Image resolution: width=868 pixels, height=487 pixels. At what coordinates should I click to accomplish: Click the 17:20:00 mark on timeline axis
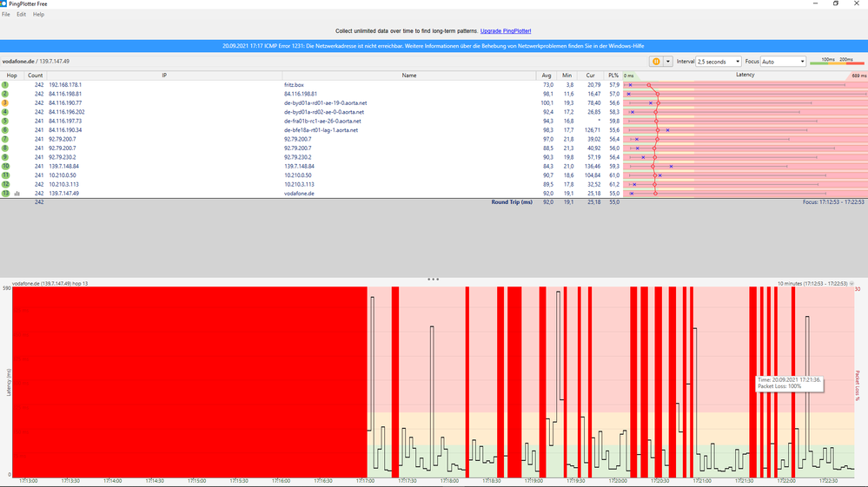pos(617,481)
